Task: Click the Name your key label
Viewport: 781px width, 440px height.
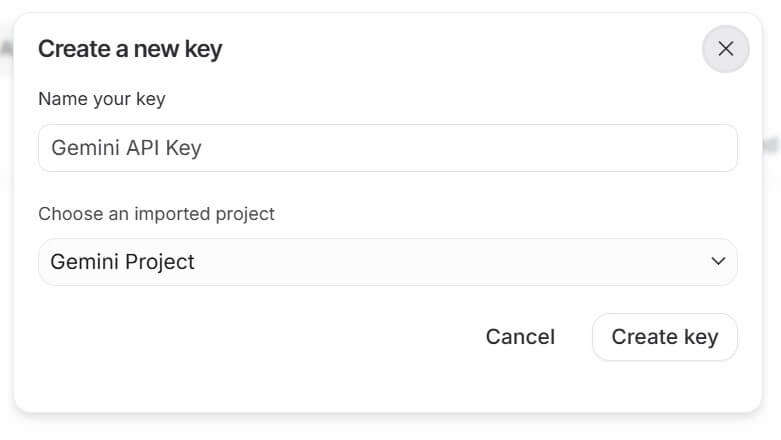Action: coord(102,99)
